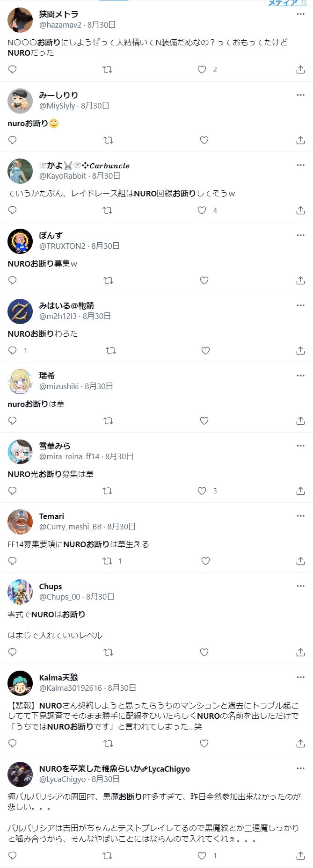The height and width of the screenshot is (868, 313).
Task: Share the tweet by Chups
Action: (300, 652)
